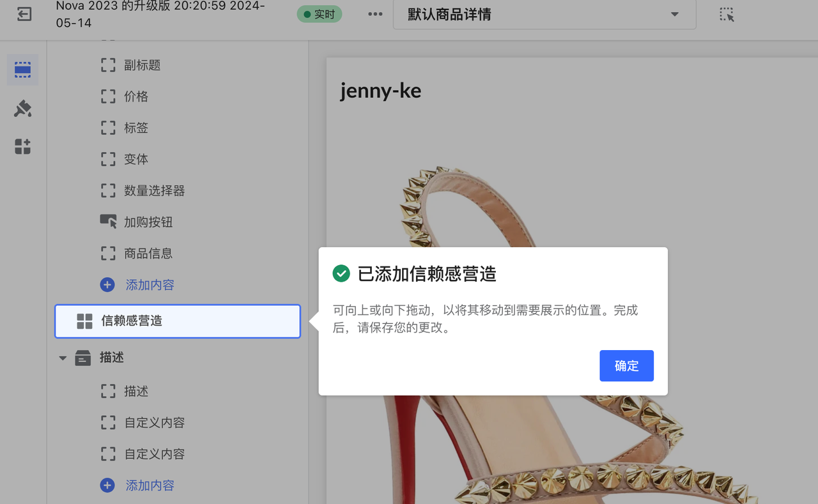818x504 pixels.
Task: Select the 信赖感营造 section row
Action: click(x=178, y=321)
